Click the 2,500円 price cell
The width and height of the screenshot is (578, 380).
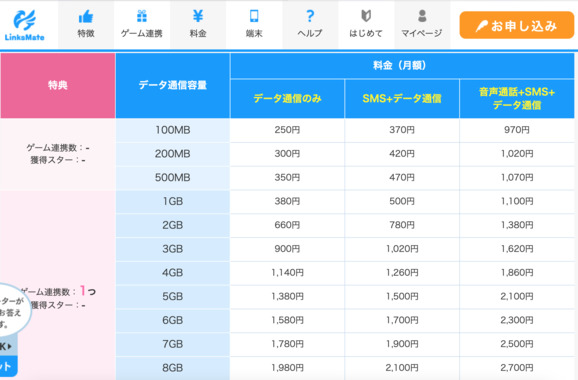coord(517,344)
